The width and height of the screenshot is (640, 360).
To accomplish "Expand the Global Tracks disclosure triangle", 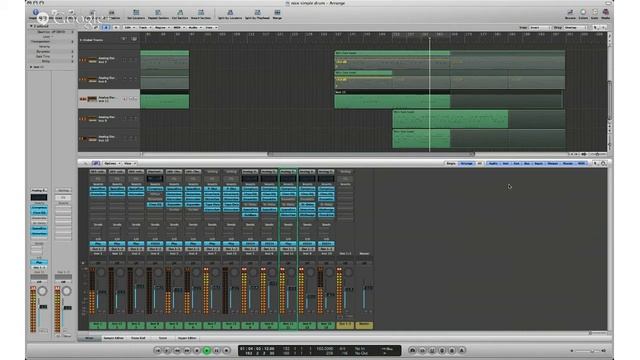I will [81, 40].
